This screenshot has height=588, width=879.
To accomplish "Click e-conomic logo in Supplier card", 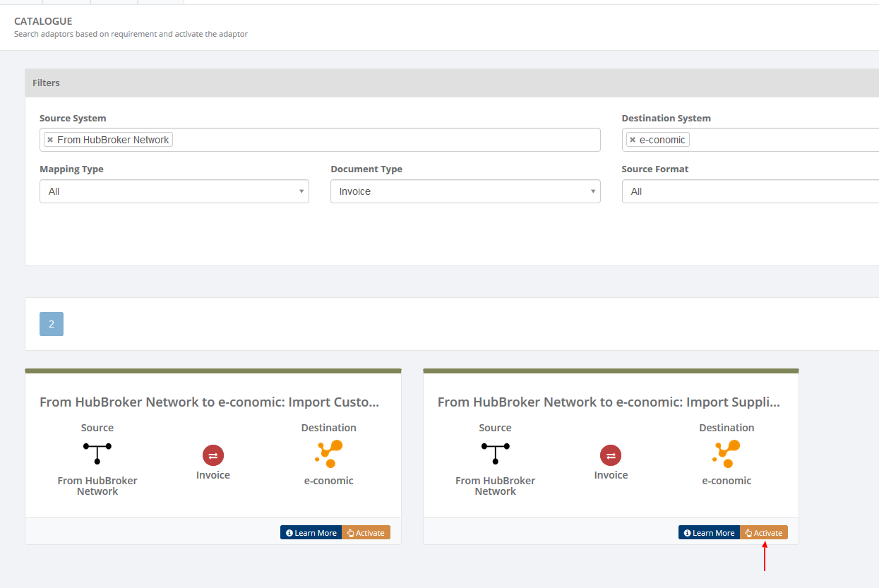I will point(726,453).
